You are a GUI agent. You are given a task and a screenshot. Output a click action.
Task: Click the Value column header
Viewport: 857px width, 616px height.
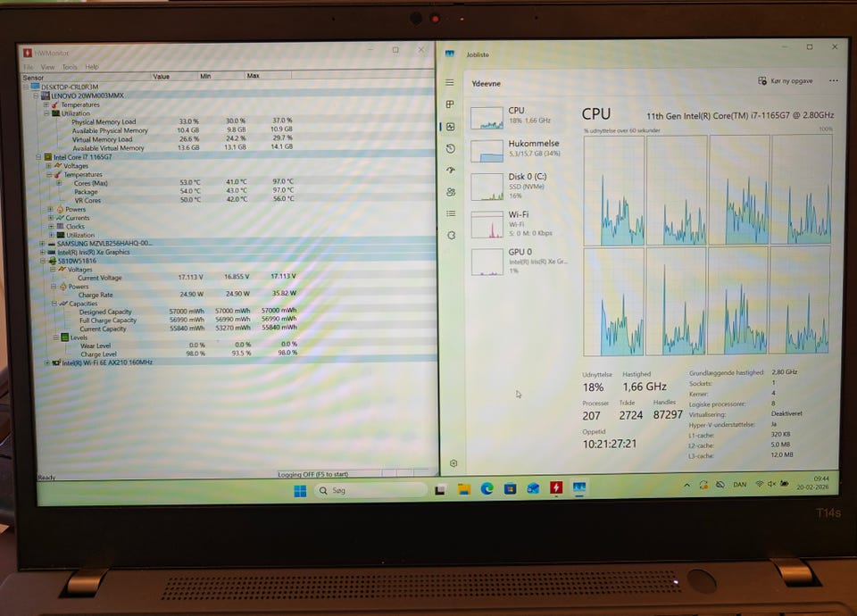click(174, 77)
